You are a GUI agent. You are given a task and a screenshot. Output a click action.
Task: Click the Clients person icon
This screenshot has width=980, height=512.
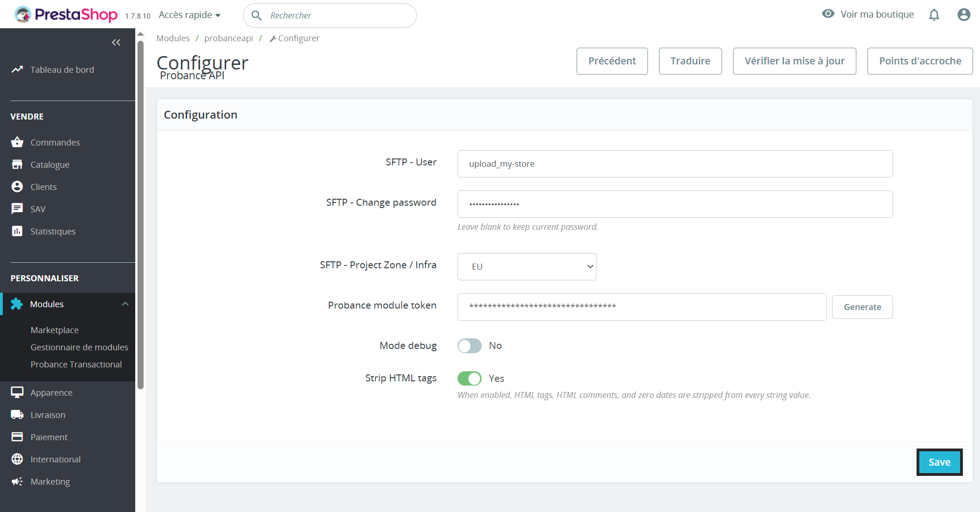tap(17, 186)
